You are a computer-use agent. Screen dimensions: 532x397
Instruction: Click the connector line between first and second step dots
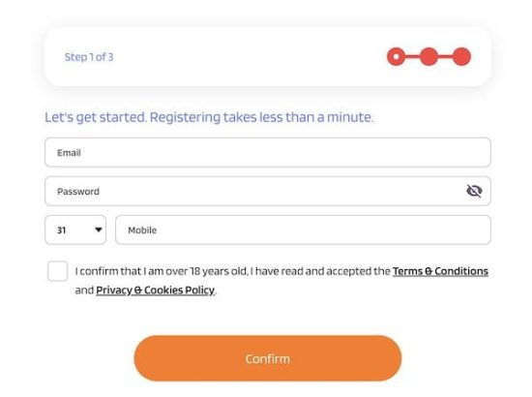pyautogui.click(x=413, y=56)
